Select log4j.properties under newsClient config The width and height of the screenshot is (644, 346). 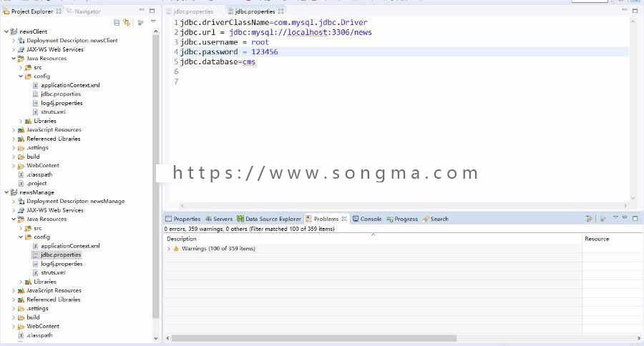[62, 104]
